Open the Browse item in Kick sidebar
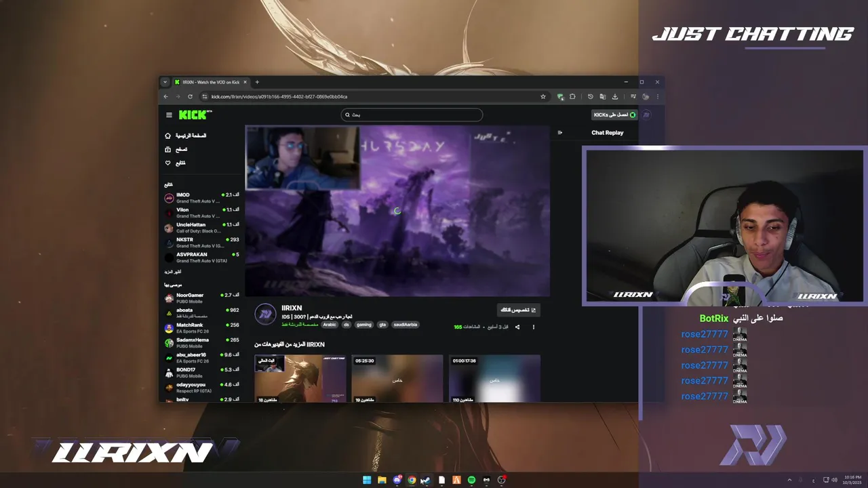The height and width of the screenshot is (488, 868). coord(176,149)
